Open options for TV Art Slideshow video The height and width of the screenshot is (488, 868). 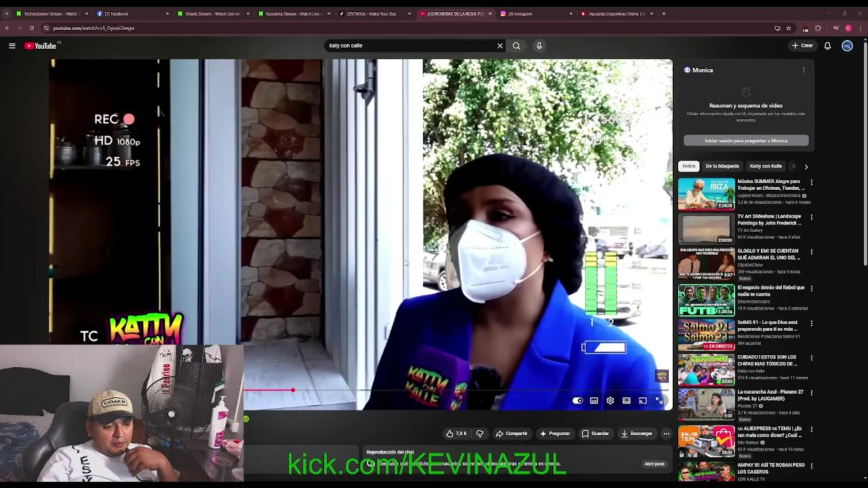(811, 217)
